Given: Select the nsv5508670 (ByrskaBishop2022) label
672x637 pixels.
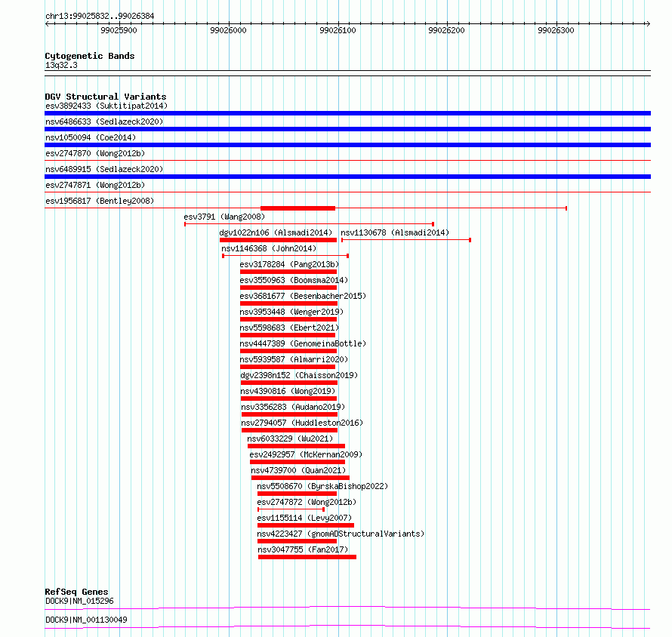Looking at the screenshot, I should tap(322, 486).
